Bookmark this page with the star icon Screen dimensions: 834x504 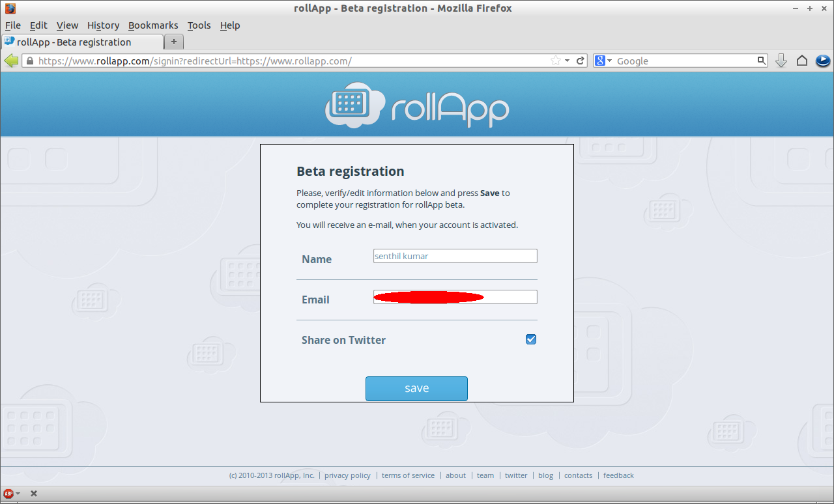point(556,61)
